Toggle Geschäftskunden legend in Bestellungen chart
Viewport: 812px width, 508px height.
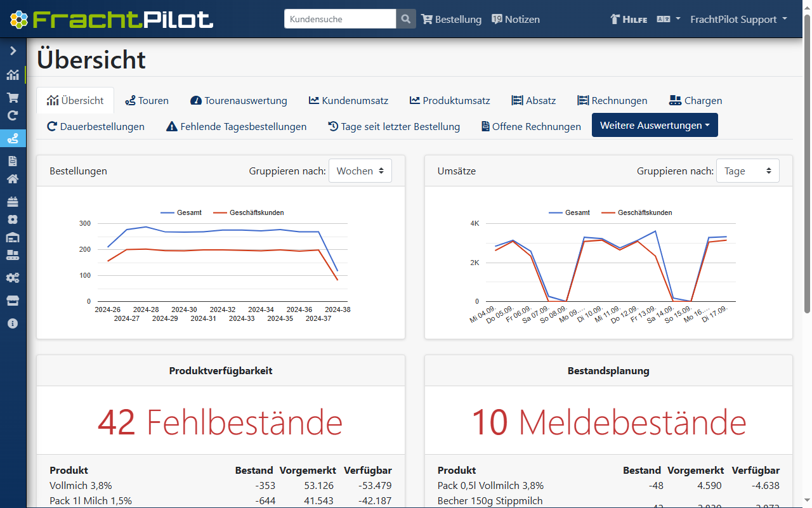tap(248, 212)
